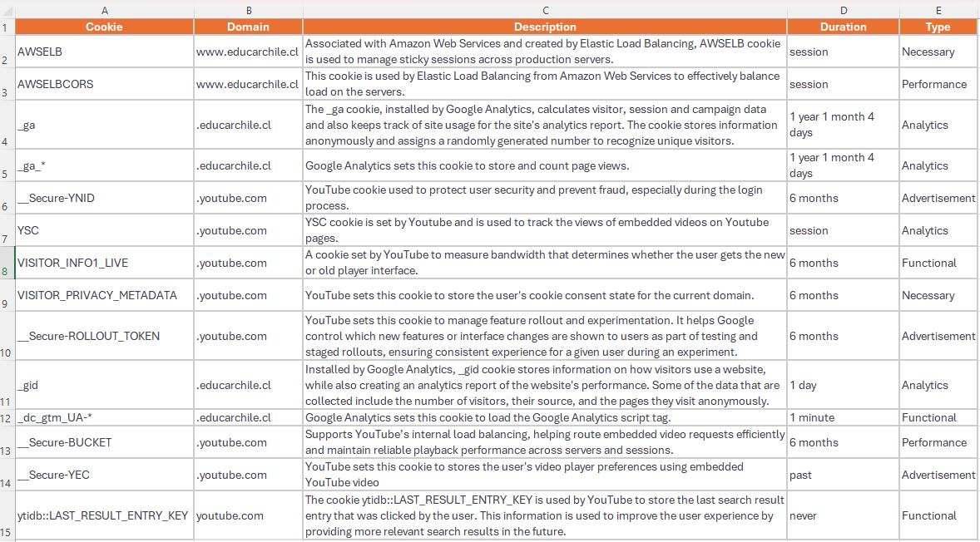
Task: Select the "__Secure-BUCKET" cell
Action: click(x=104, y=443)
